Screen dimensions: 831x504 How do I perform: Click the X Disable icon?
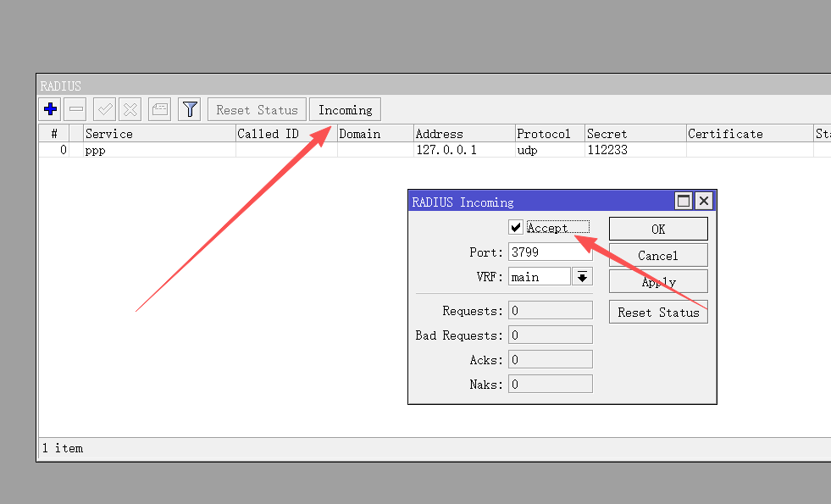click(130, 109)
